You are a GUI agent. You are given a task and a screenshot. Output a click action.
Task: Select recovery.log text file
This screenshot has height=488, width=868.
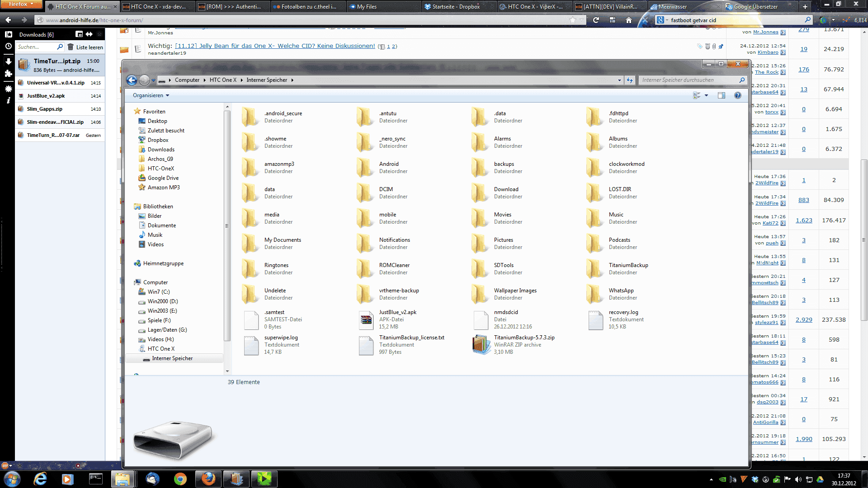pyautogui.click(x=616, y=319)
